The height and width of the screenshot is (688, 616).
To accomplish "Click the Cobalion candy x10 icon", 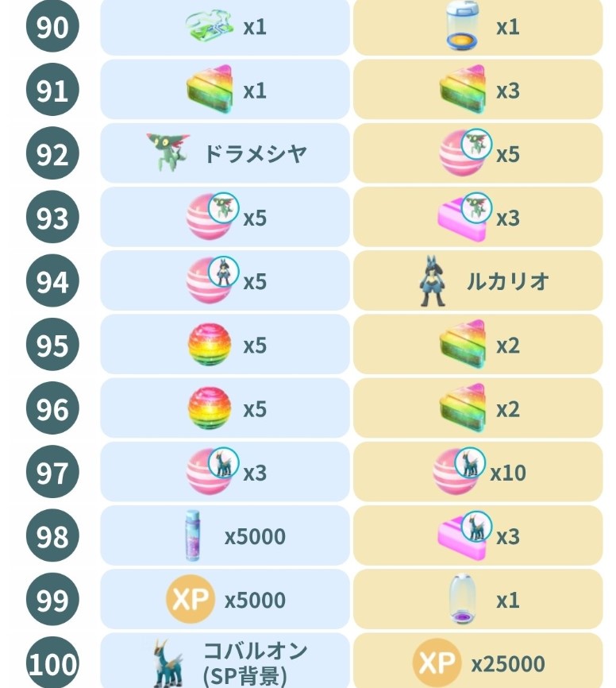I will click(457, 473).
